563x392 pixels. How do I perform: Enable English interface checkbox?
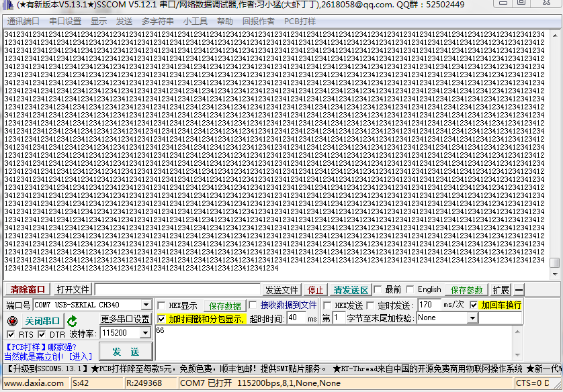(410, 289)
